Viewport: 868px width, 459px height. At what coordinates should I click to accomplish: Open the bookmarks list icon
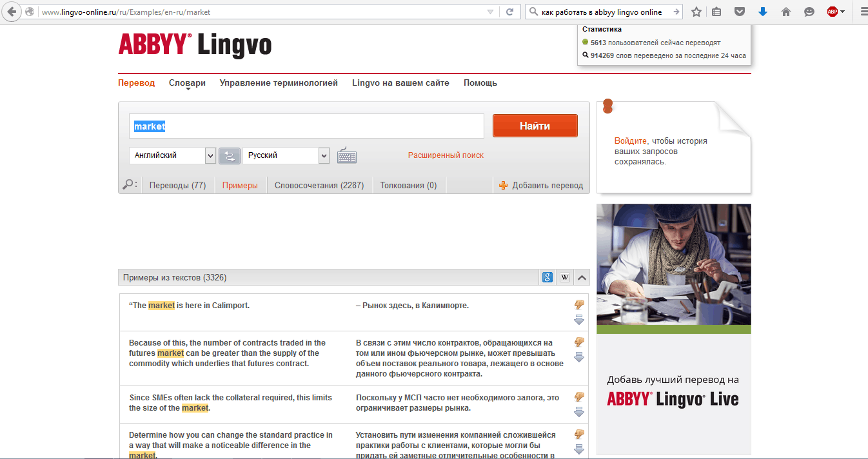point(716,12)
